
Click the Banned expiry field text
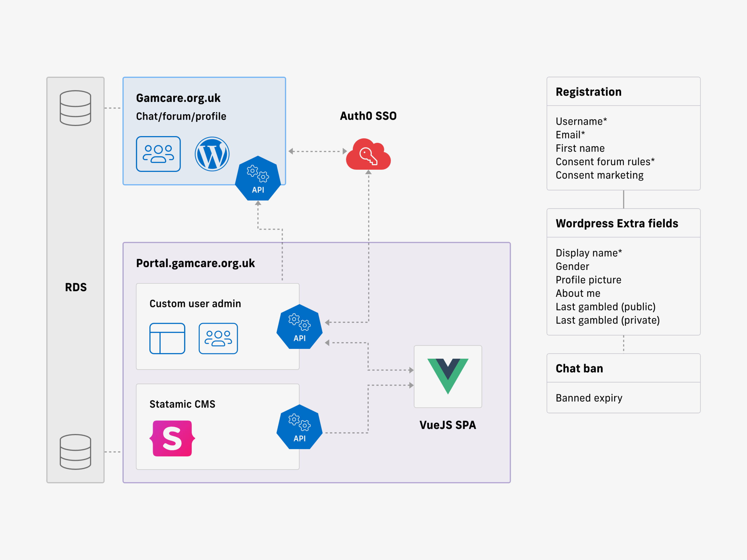[x=589, y=398]
